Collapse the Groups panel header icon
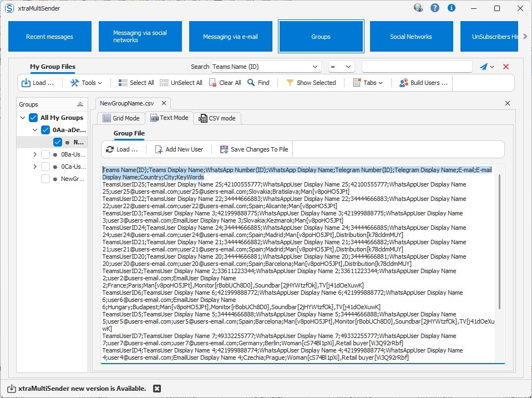Screen dimensions: 532x398 point(80,104)
